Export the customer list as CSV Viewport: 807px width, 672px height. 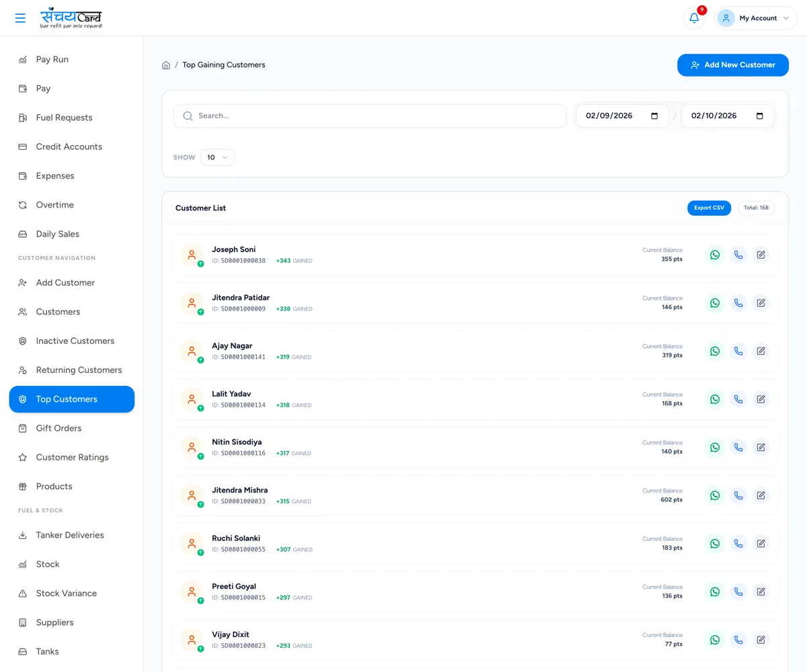709,208
